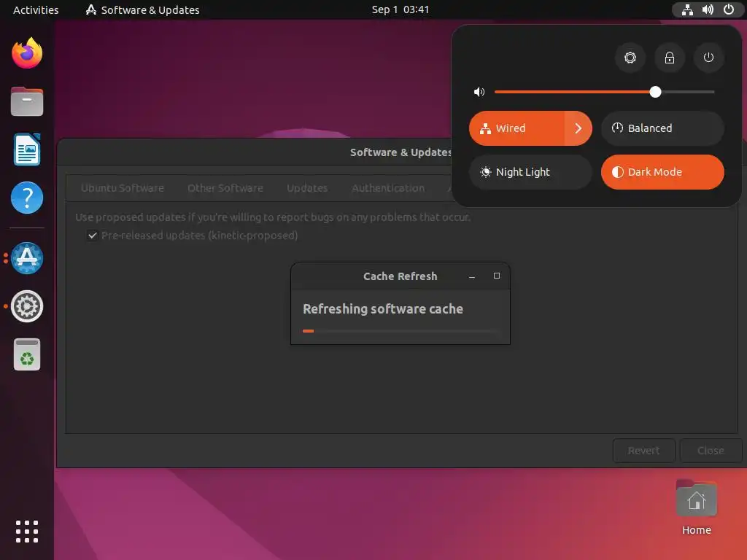Image resolution: width=747 pixels, height=560 pixels.
Task: Click the Use proposed updates description text
Action: (x=273, y=217)
